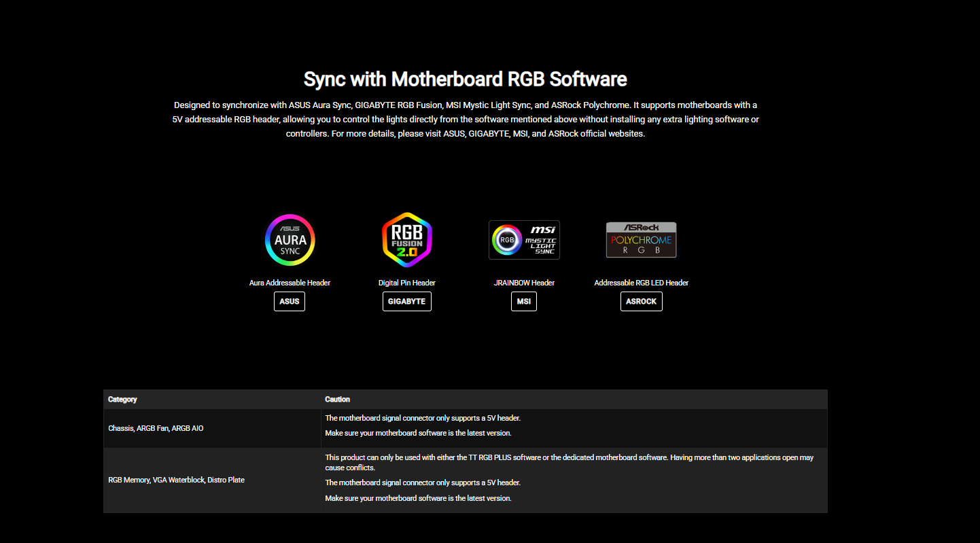The height and width of the screenshot is (543, 980).
Task: Click the Digital Pin Header caption
Action: point(406,283)
